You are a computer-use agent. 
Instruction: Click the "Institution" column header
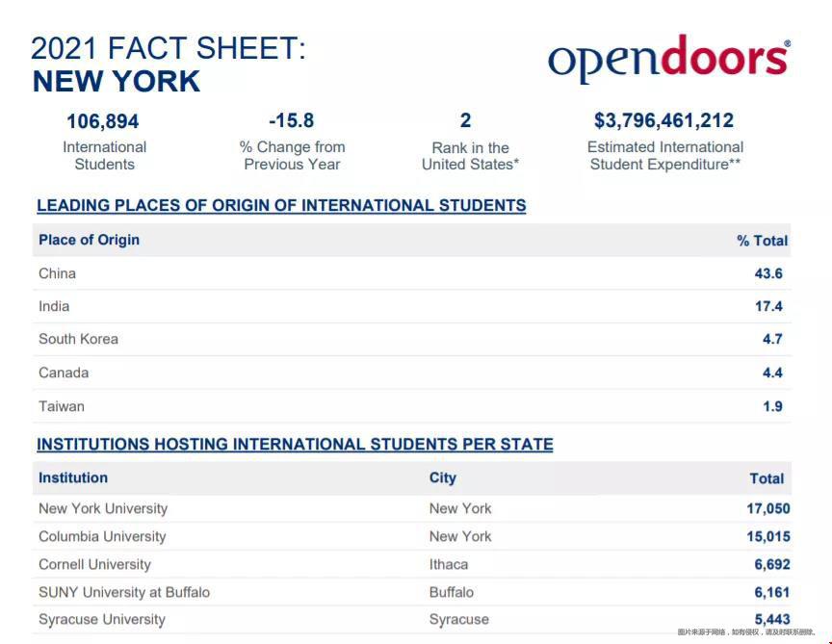[x=73, y=478]
